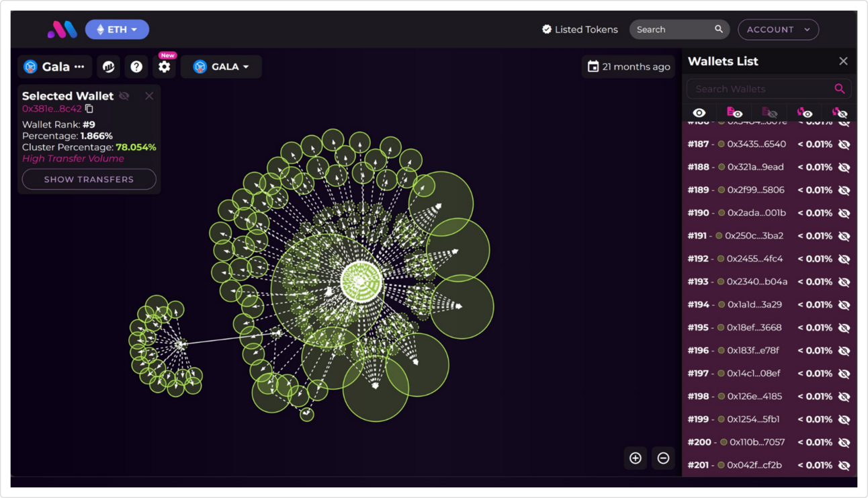The image size is (868, 498).
Task: Toggle the Listed Tokens filter
Action: click(579, 29)
